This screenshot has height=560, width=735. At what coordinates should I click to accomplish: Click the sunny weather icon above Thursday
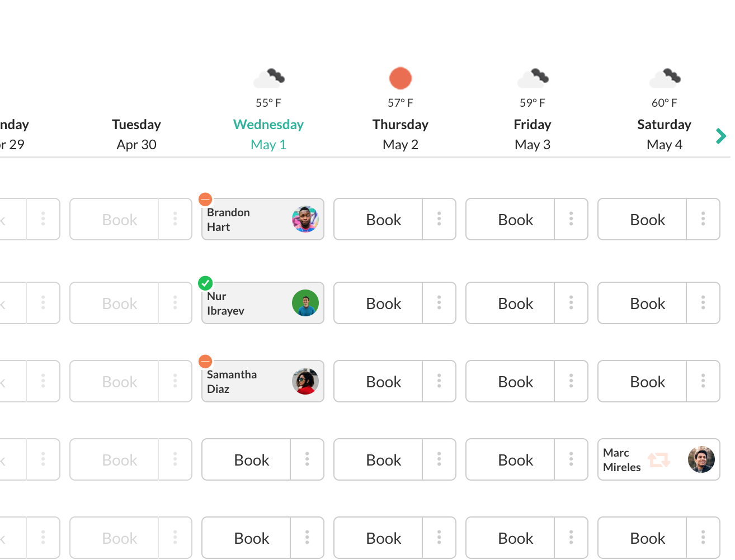pos(401,78)
